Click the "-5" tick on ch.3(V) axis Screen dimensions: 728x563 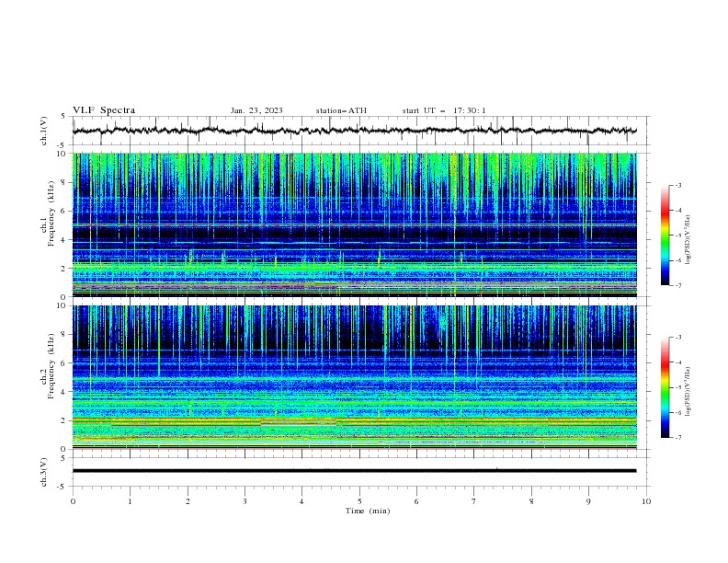63,487
